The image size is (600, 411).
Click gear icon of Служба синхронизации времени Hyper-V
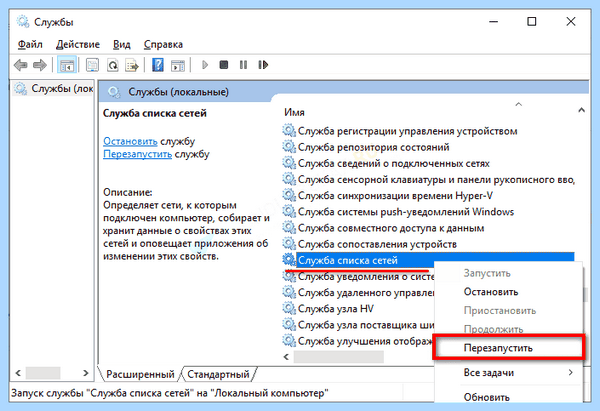pyautogui.click(x=289, y=196)
